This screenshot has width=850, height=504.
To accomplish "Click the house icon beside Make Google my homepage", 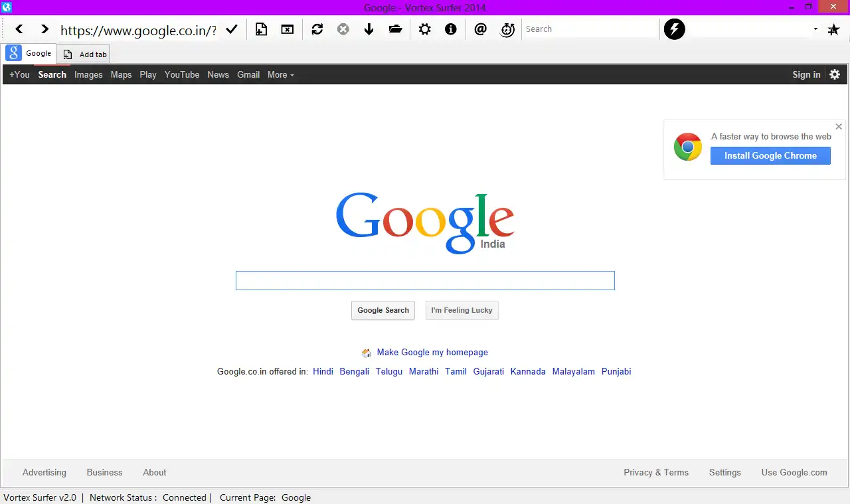I will pyautogui.click(x=367, y=353).
